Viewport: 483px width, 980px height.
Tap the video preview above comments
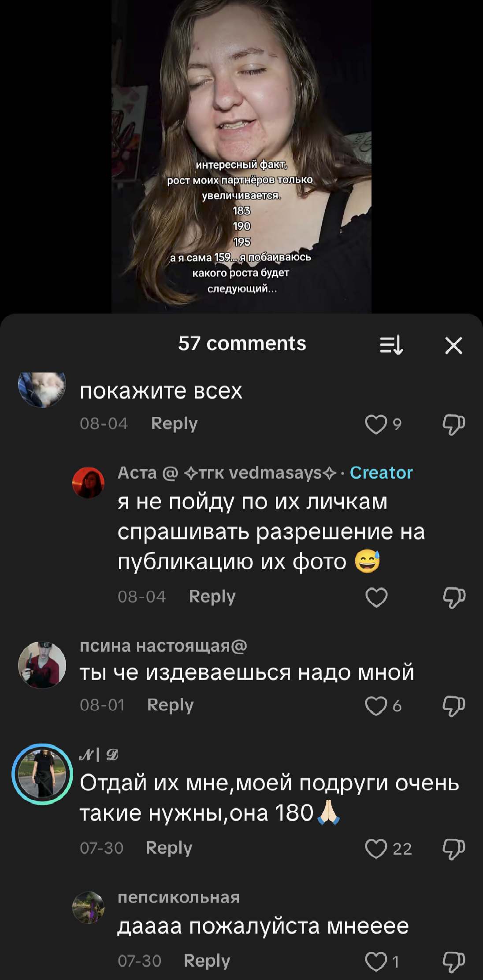pos(241,157)
